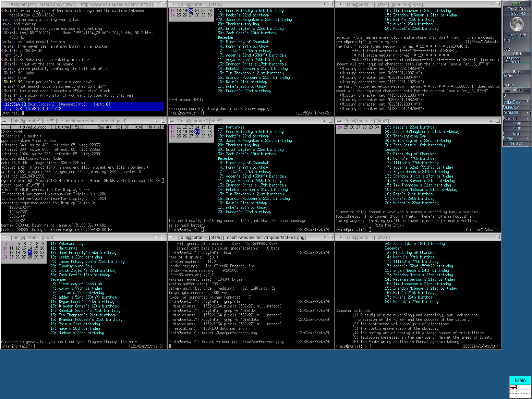Click '30: Zach Getz's 18th birthday' in pts/10
The width and height of the screenshot is (532, 399).
[x=415, y=244]
